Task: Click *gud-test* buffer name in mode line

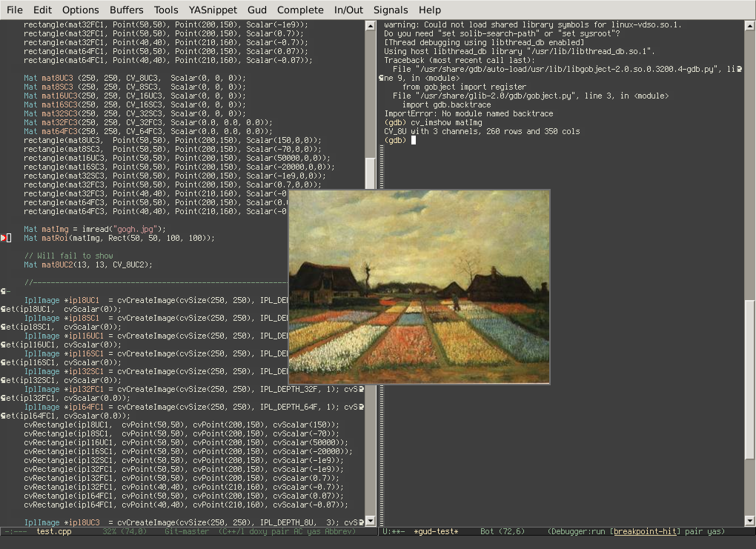Action: point(436,532)
